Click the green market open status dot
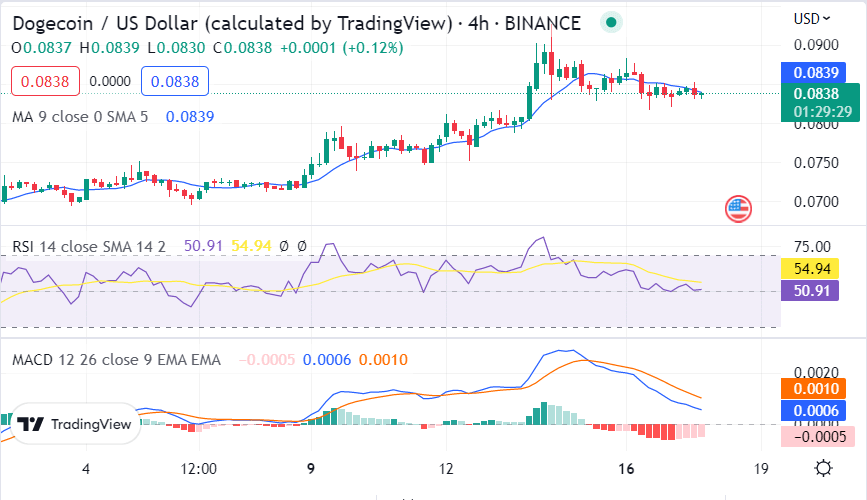This screenshot has height=500, width=867. pos(611,23)
